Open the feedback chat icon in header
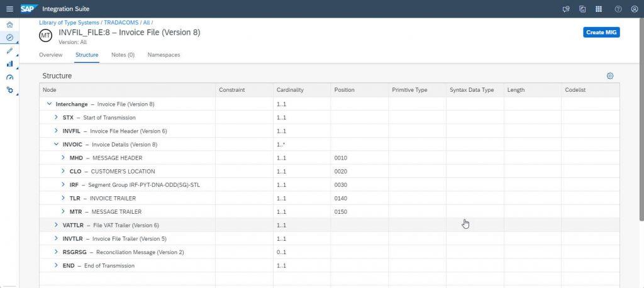This screenshot has height=288, width=644. click(x=566, y=9)
